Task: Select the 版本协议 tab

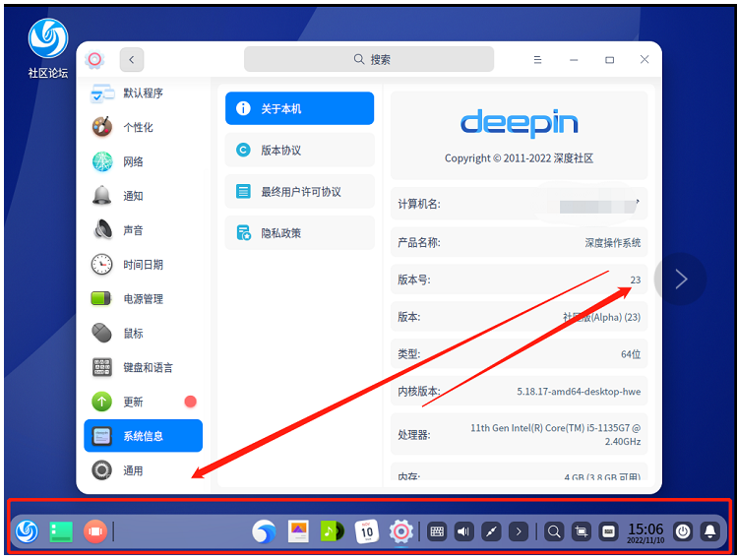Action: 299,150
